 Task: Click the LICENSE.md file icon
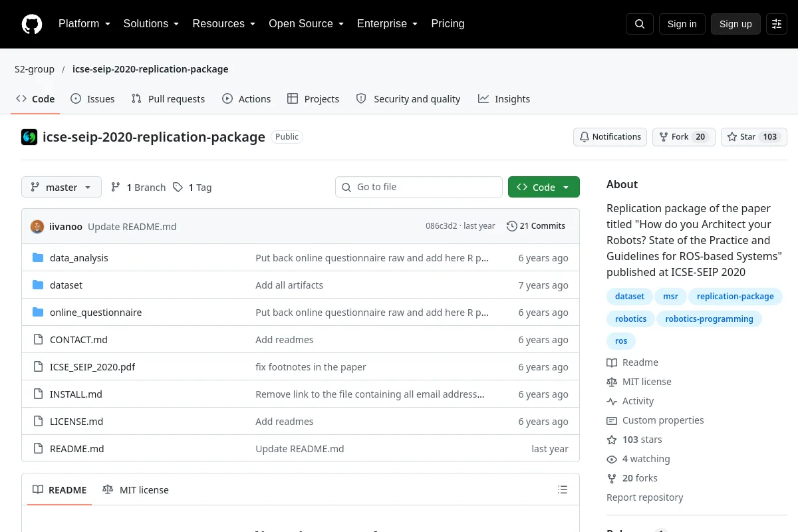tap(38, 422)
